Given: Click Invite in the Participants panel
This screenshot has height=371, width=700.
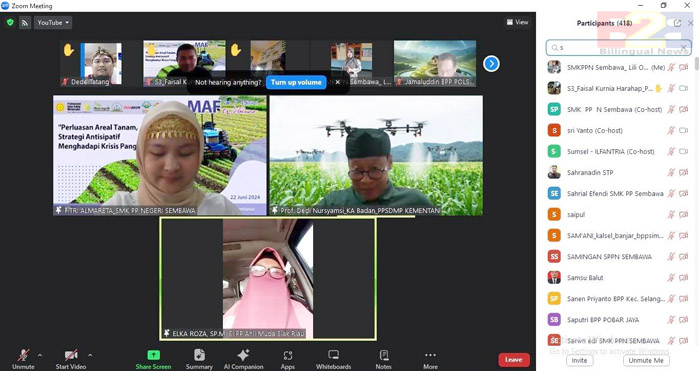Looking at the screenshot, I should click(579, 360).
